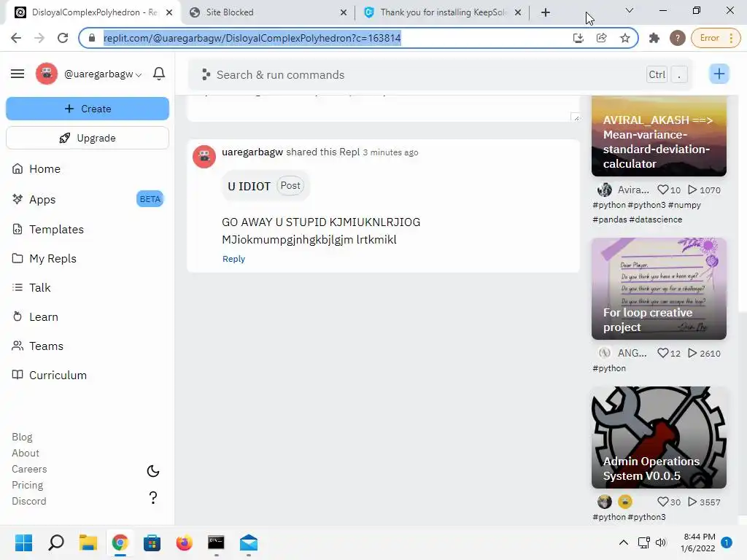Viewport: 747px width, 560px height.
Task: Click the Chrome profile avatar
Action: tap(678, 38)
